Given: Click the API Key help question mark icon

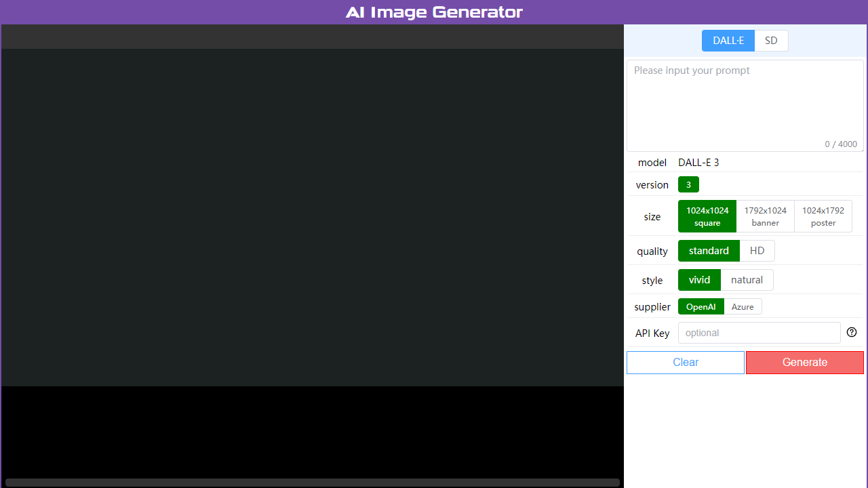Looking at the screenshot, I should tap(852, 332).
